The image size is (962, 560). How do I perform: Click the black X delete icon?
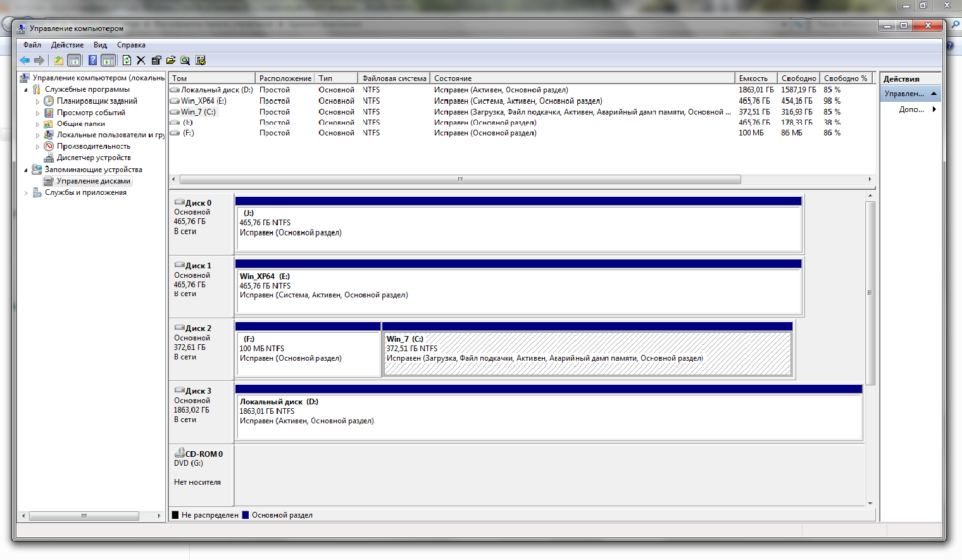tap(141, 60)
